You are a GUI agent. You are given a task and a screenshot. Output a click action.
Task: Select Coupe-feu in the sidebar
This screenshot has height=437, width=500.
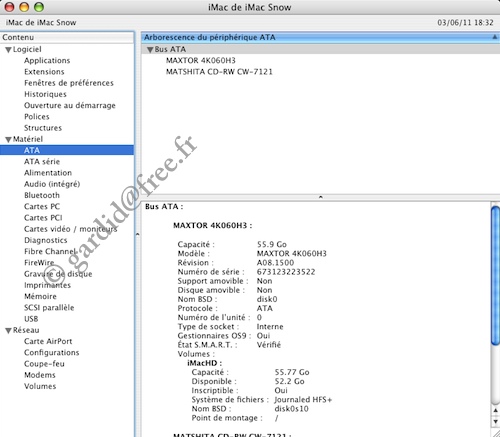coord(44,364)
